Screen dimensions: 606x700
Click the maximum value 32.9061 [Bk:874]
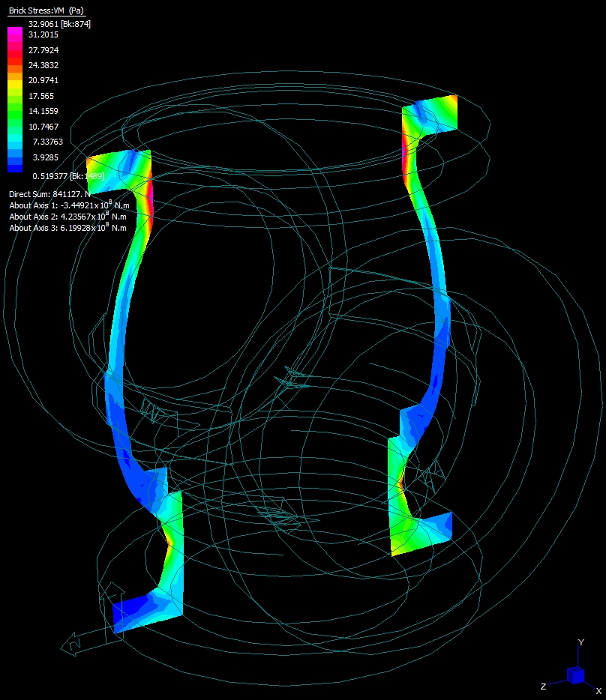pos(59,24)
